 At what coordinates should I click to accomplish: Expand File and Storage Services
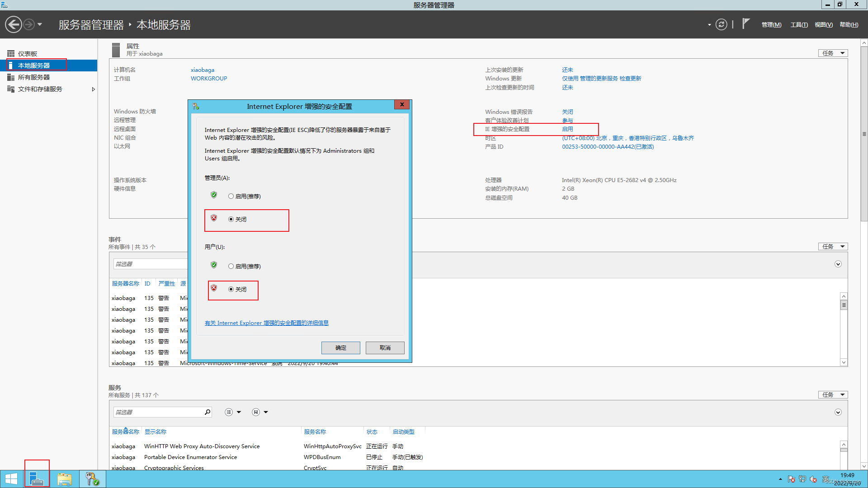[x=93, y=89]
